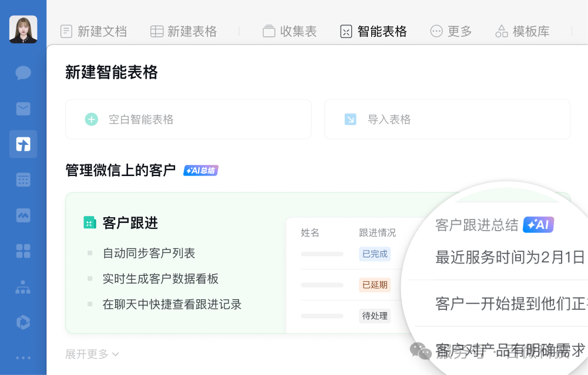
Task: Open the 更多 menu in the toolbar
Action: coord(451,31)
